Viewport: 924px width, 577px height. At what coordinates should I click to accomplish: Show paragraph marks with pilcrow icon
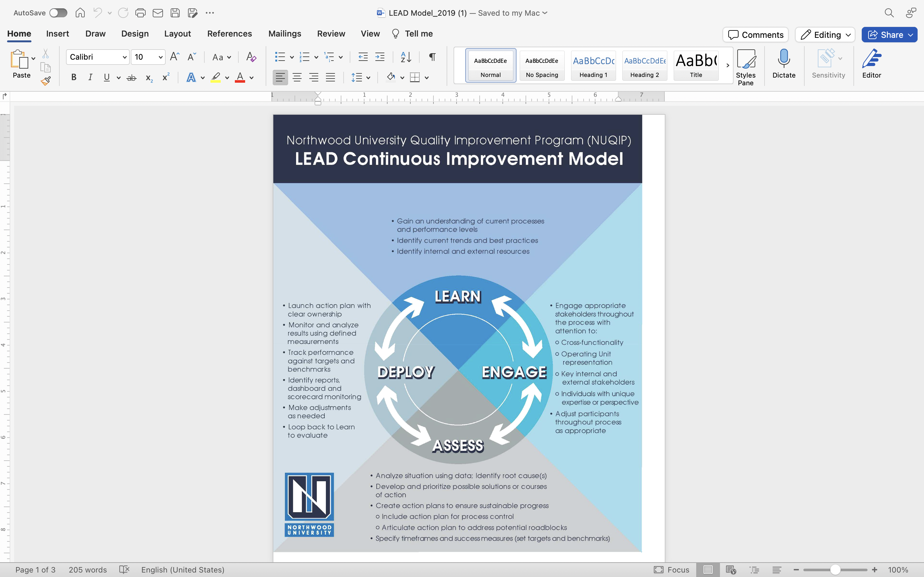click(432, 57)
